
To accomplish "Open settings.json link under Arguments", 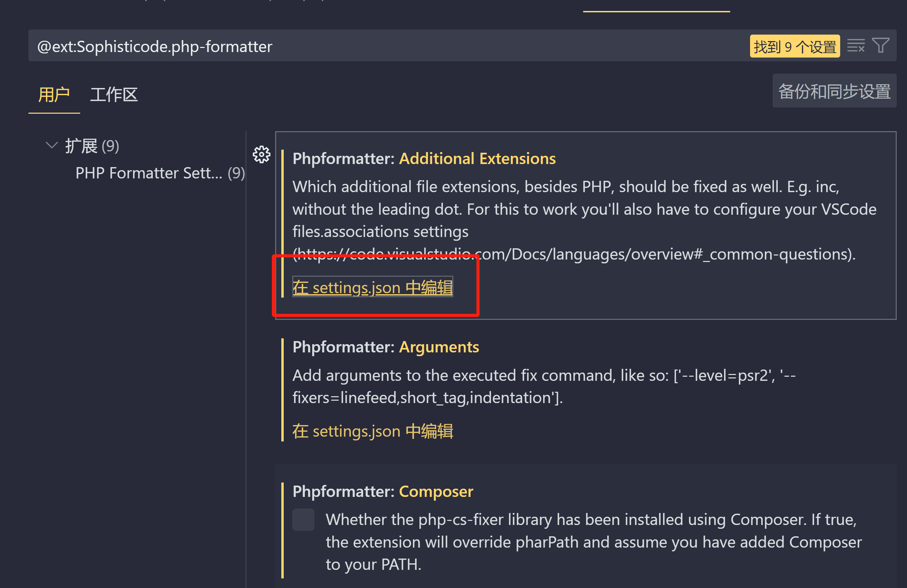I will [x=372, y=431].
